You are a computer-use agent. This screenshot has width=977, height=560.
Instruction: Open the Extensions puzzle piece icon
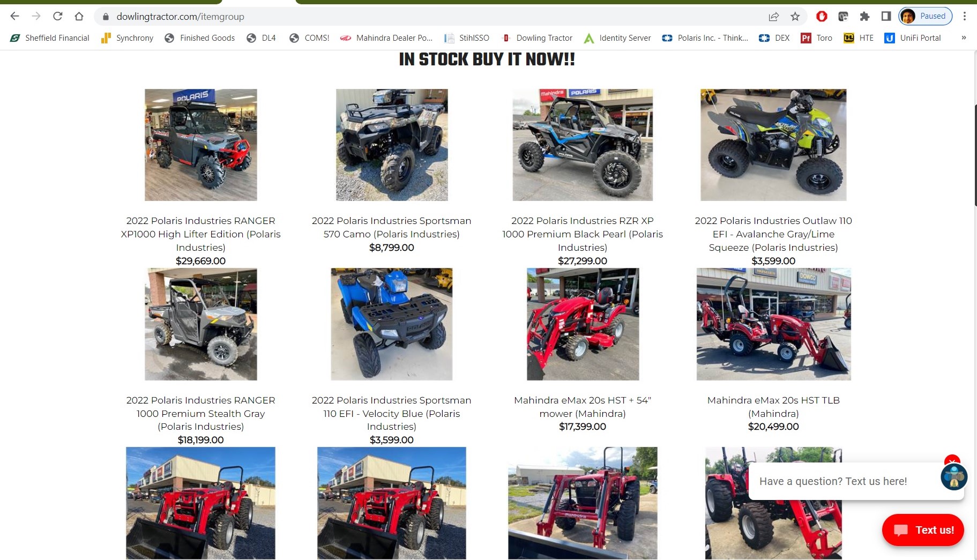864,17
